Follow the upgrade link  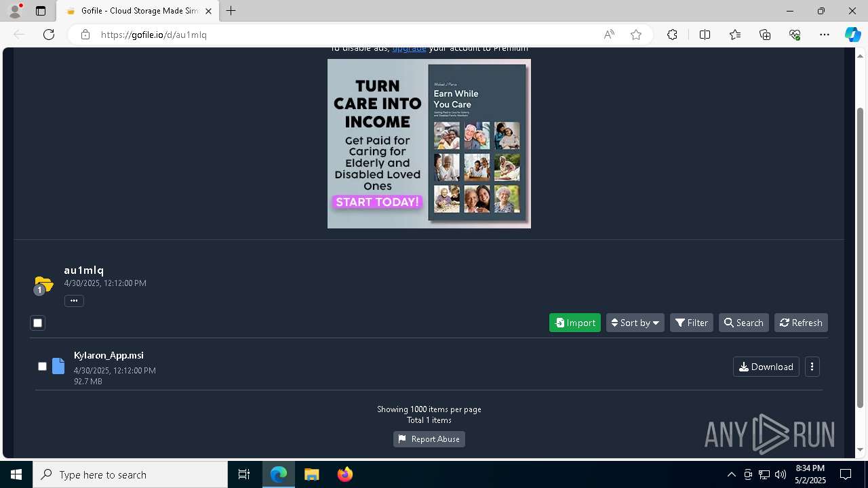[410, 49]
